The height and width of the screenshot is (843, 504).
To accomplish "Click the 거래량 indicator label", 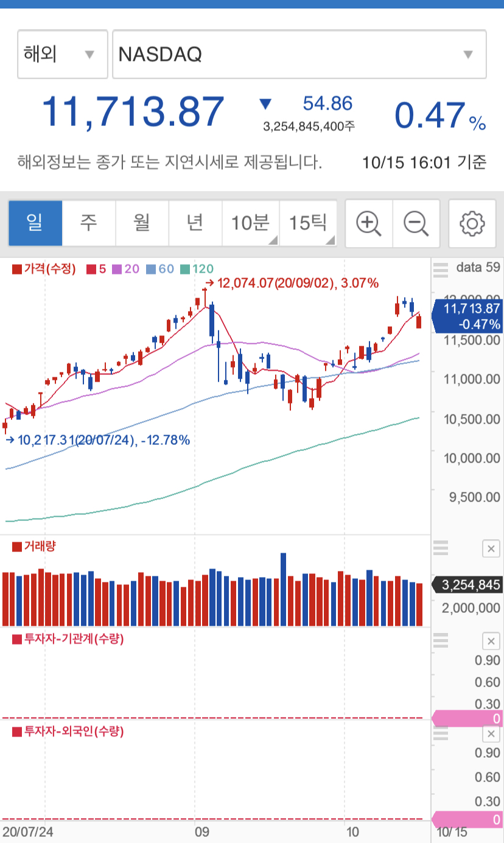I will (34, 546).
